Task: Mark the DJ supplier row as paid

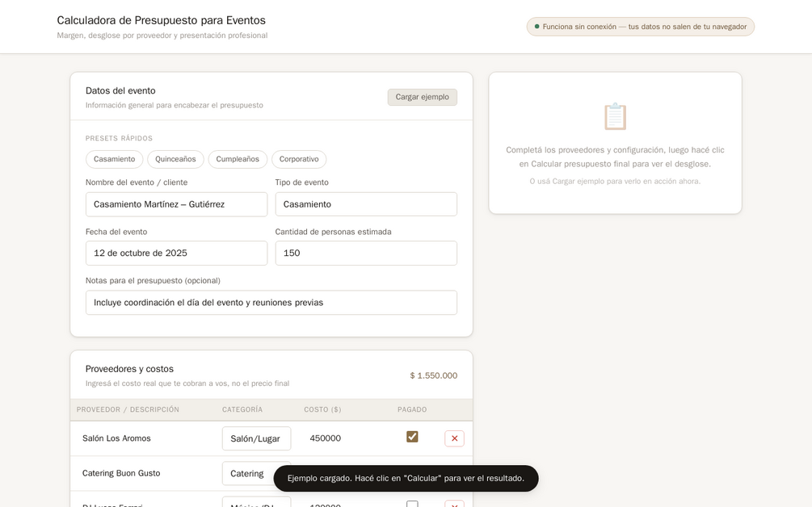Action: point(412,504)
